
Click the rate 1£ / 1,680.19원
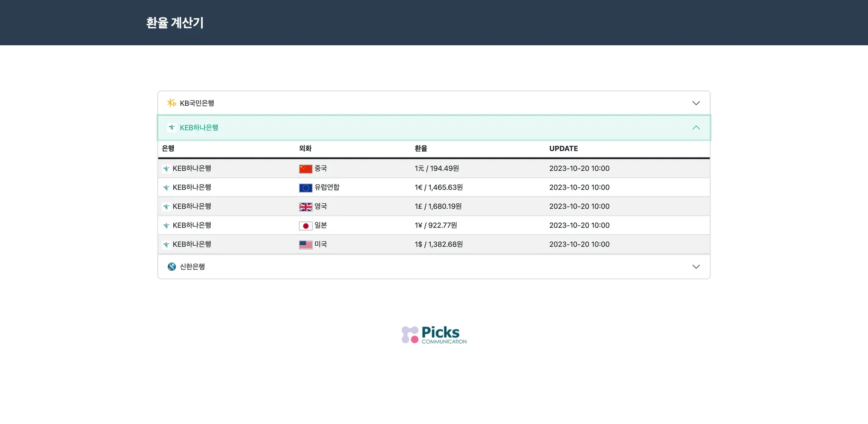(438, 206)
